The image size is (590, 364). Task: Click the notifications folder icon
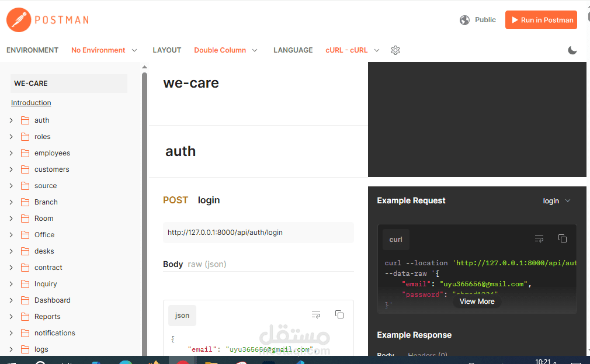(x=25, y=333)
